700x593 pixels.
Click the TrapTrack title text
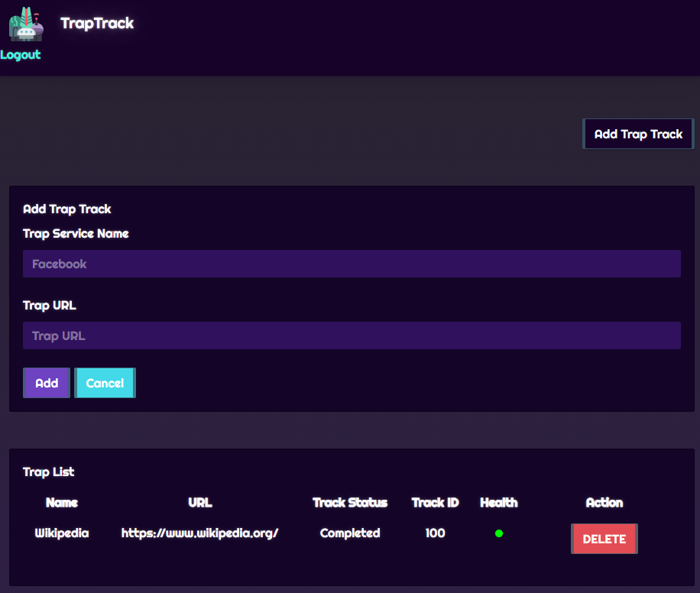(97, 23)
